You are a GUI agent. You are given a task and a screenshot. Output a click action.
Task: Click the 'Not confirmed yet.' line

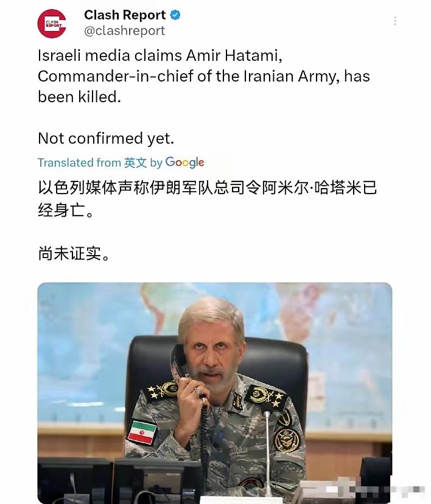coord(106,139)
